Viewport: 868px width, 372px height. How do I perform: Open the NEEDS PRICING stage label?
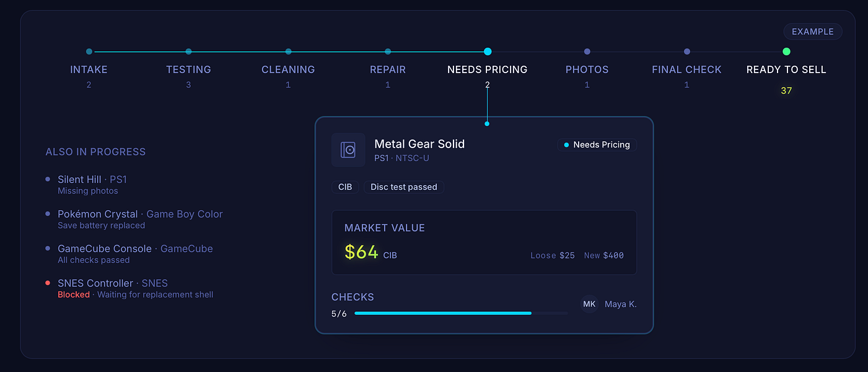tap(488, 69)
